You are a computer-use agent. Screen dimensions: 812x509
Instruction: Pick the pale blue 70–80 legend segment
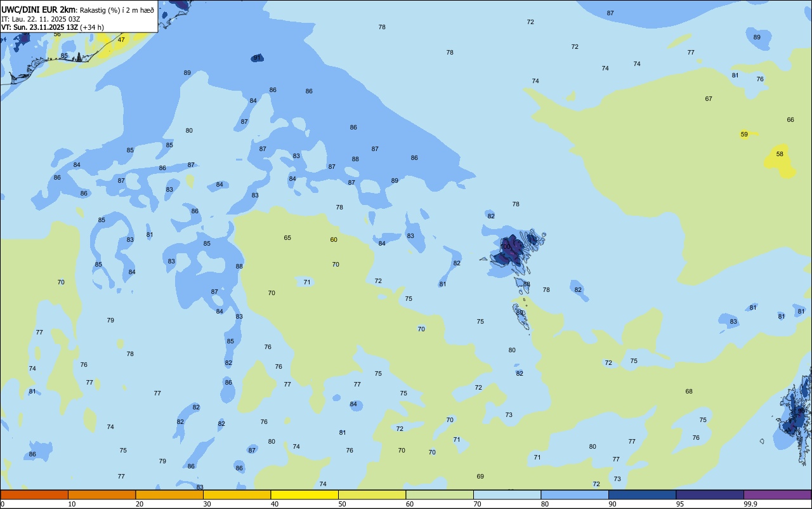[507, 494]
